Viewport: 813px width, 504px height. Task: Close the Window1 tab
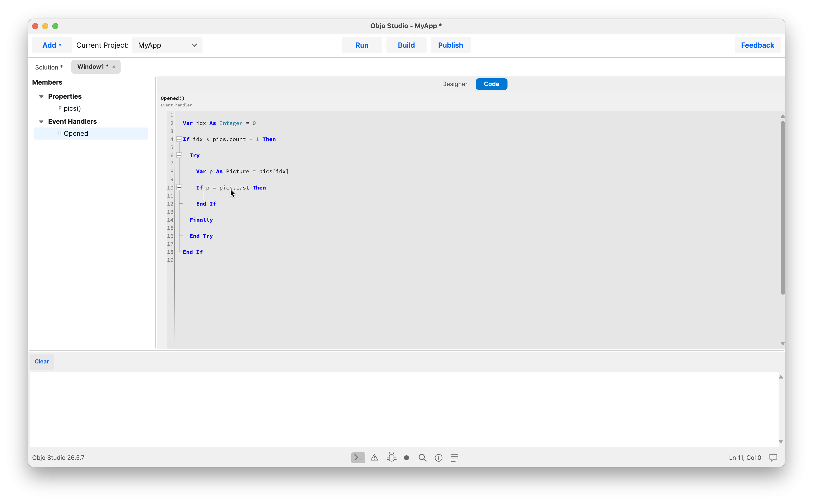coord(114,67)
